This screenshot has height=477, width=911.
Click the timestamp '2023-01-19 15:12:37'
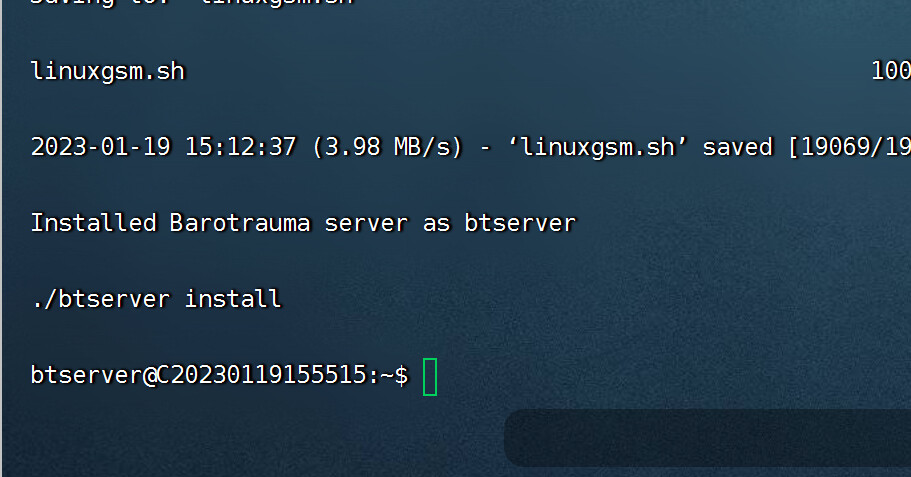pos(163,147)
